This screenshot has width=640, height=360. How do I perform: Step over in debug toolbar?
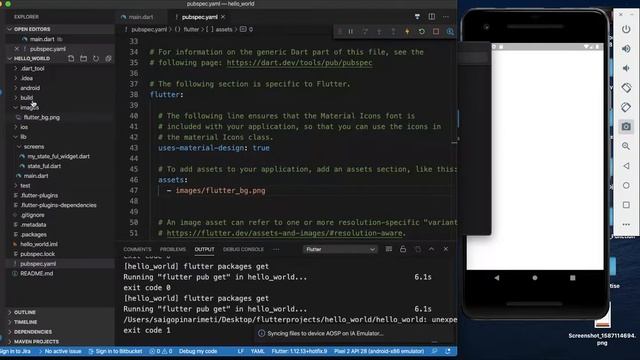click(x=365, y=31)
